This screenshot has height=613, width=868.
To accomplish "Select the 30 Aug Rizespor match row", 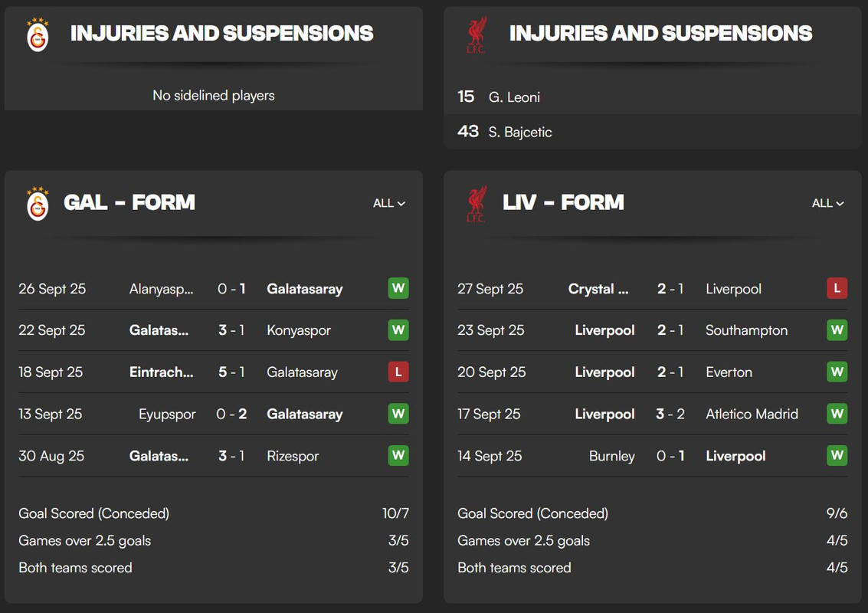I will 214,456.
